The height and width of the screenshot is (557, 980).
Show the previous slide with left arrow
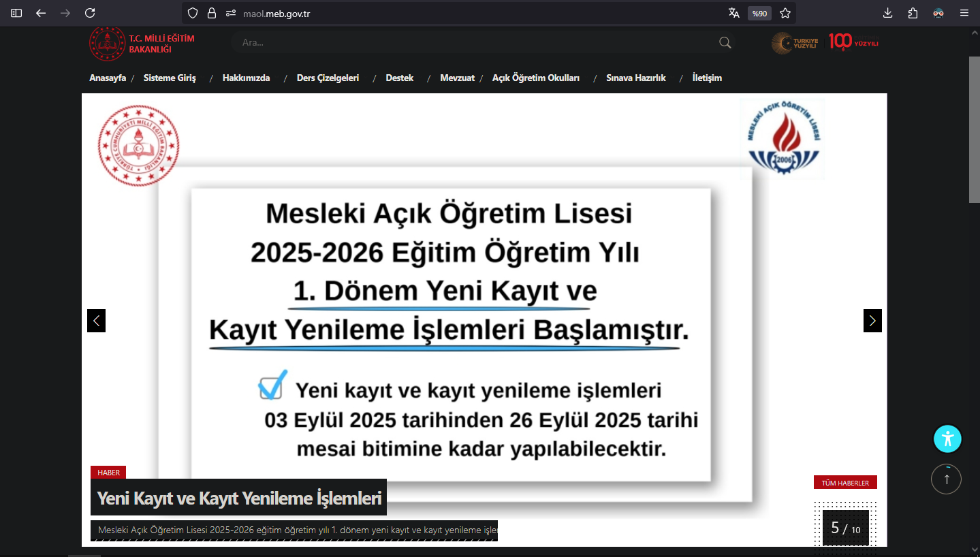coord(96,321)
